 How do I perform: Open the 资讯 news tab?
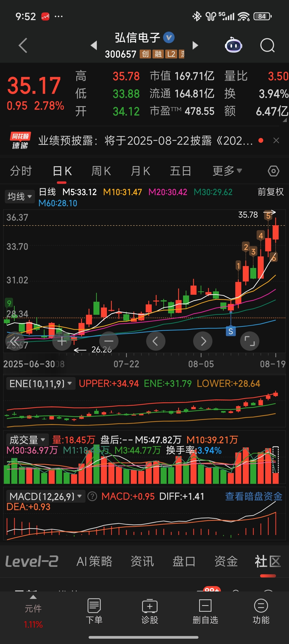click(x=142, y=562)
